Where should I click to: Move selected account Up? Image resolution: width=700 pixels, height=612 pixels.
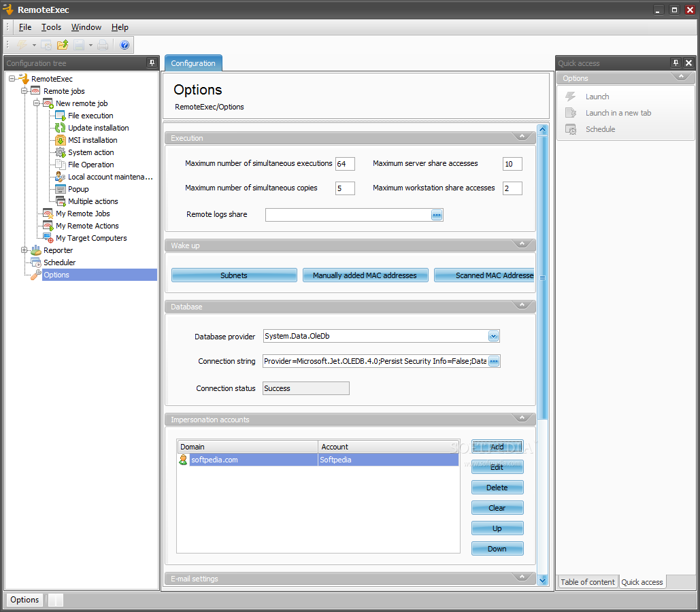[497, 528]
